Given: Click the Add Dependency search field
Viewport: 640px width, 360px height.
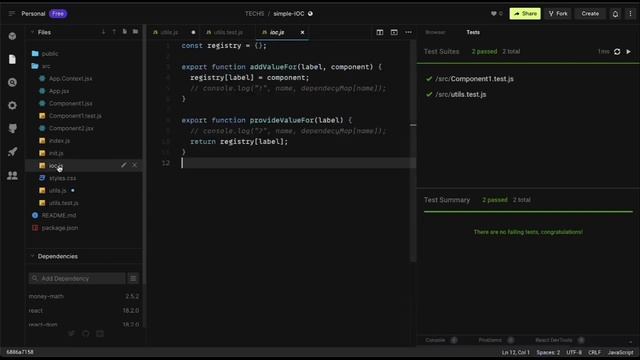Looking at the screenshot, I should (x=77, y=278).
